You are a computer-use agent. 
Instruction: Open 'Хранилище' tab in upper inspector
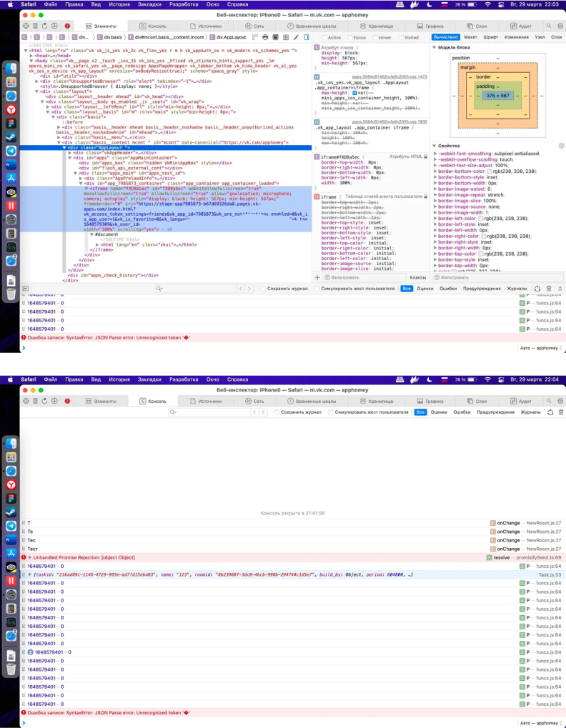tap(377, 26)
